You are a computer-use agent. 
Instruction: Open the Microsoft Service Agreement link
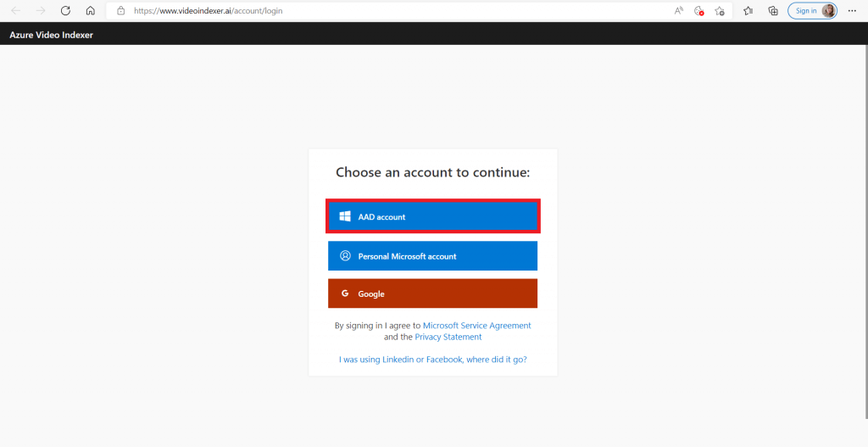pyautogui.click(x=476, y=326)
